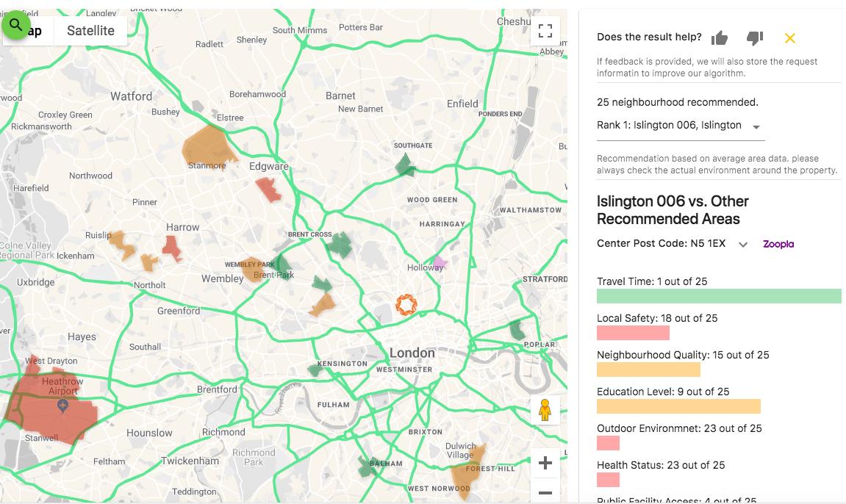This screenshot has height=504, width=846.
Task: Select the Map tab
Action: click(x=35, y=31)
